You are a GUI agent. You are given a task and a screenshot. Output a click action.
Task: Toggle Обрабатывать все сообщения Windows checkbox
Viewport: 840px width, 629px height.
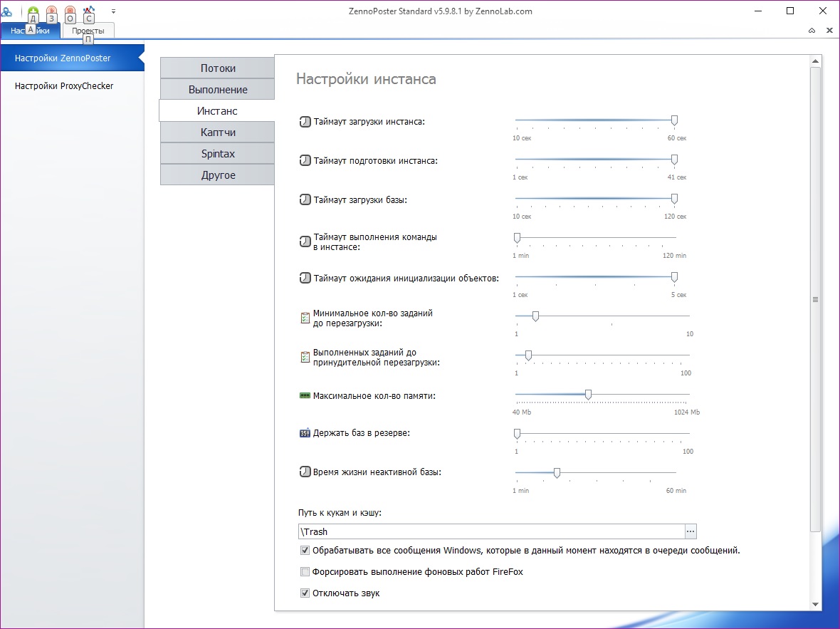[305, 550]
